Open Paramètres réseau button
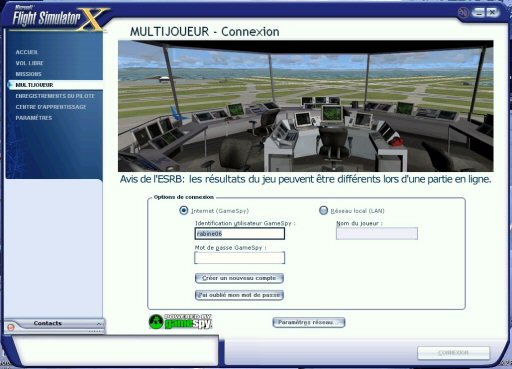The height and width of the screenshot is (369, 512). click(309, 322)
